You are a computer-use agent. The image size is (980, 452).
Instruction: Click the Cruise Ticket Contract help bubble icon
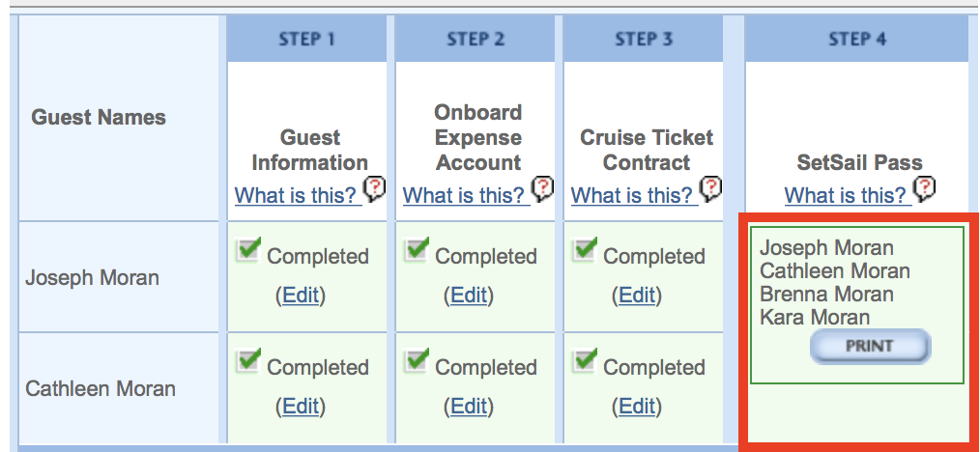[710, 188]
